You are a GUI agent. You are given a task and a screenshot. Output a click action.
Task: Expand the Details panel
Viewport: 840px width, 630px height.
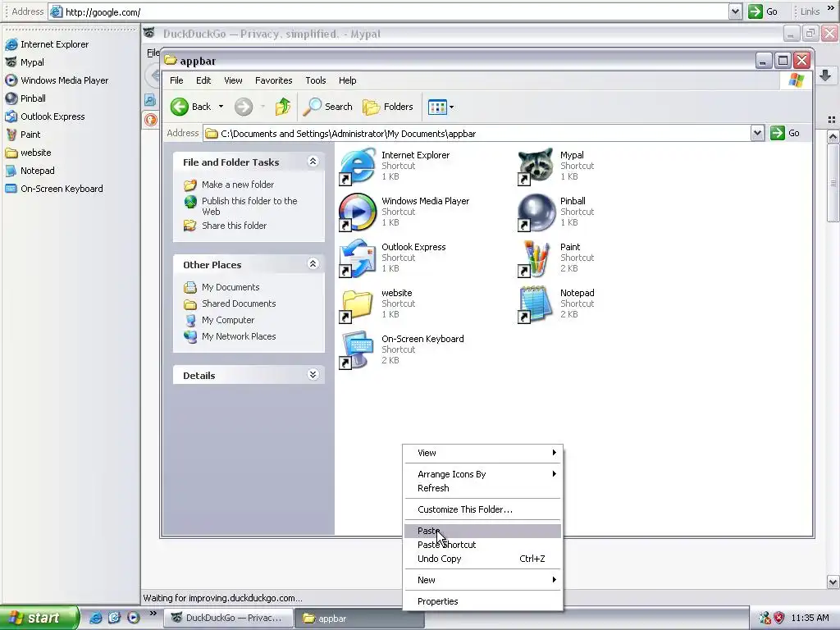coord(313,374)
